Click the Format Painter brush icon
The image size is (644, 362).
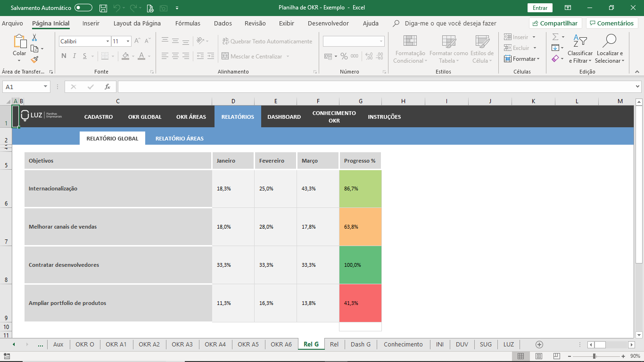(x=34, y=59)
